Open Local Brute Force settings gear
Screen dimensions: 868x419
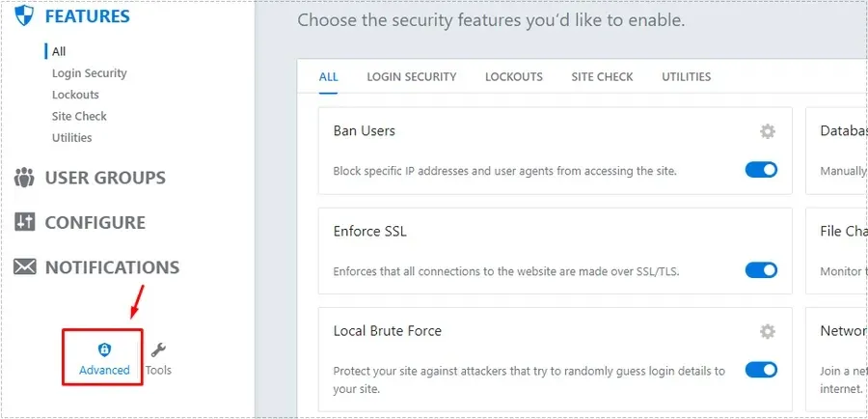(x=768, y=331)
